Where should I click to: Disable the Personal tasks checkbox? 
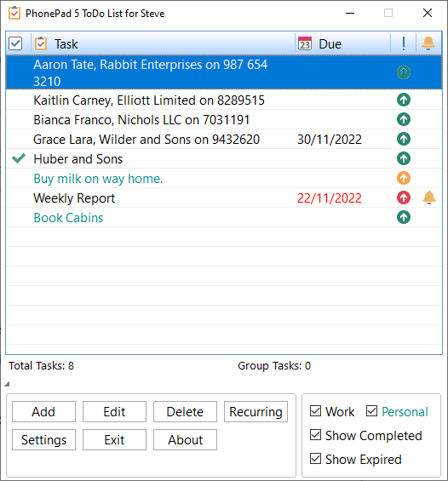pos(371,410)
